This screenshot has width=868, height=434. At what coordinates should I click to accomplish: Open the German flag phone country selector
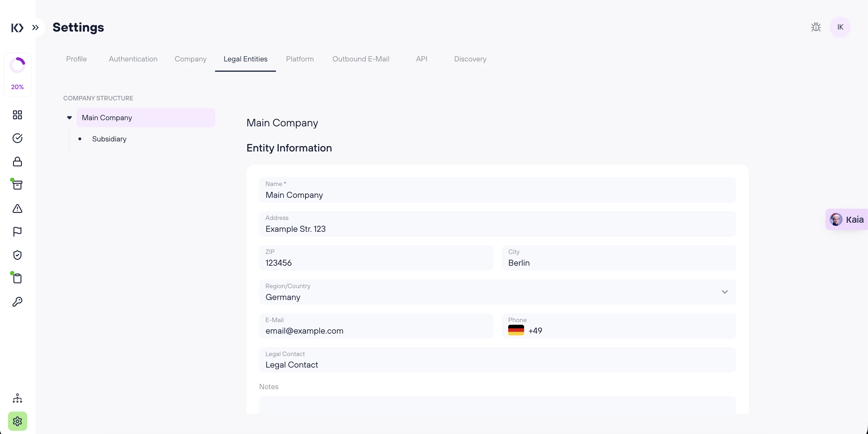click(516, 330)
